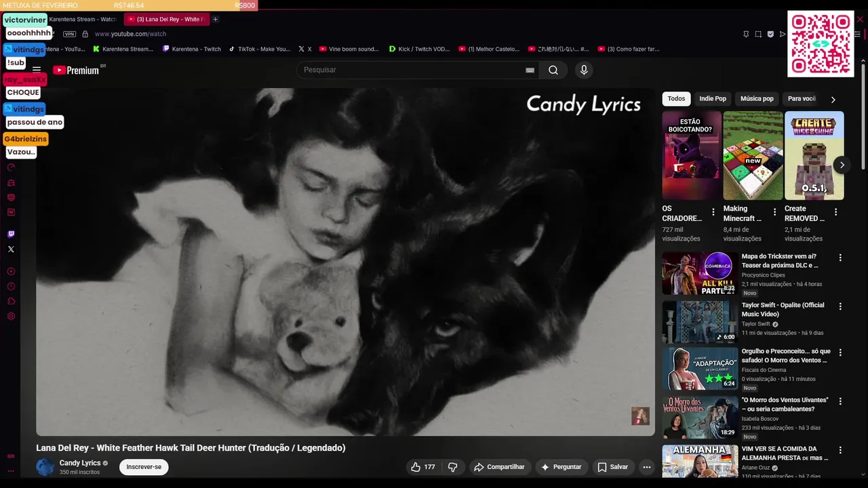Open Candy Lyrics channel avatar

(x=45, y=467)
